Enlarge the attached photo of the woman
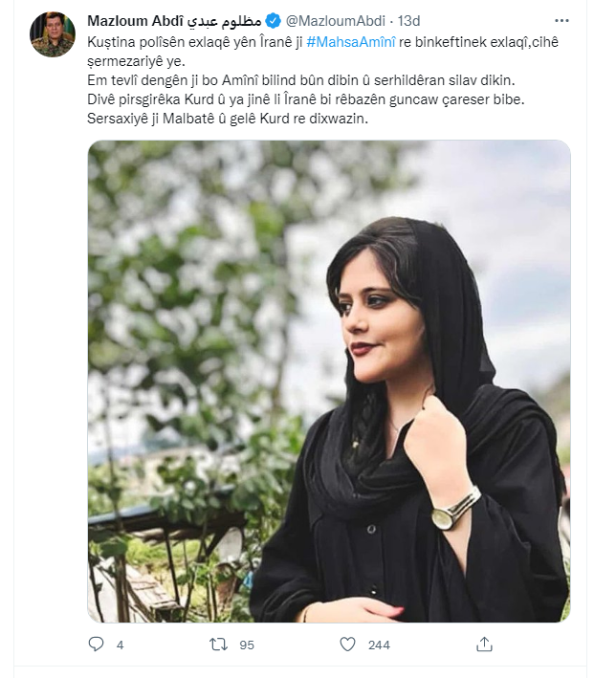The width and height of the screenshot is (616, 678). 328,381
